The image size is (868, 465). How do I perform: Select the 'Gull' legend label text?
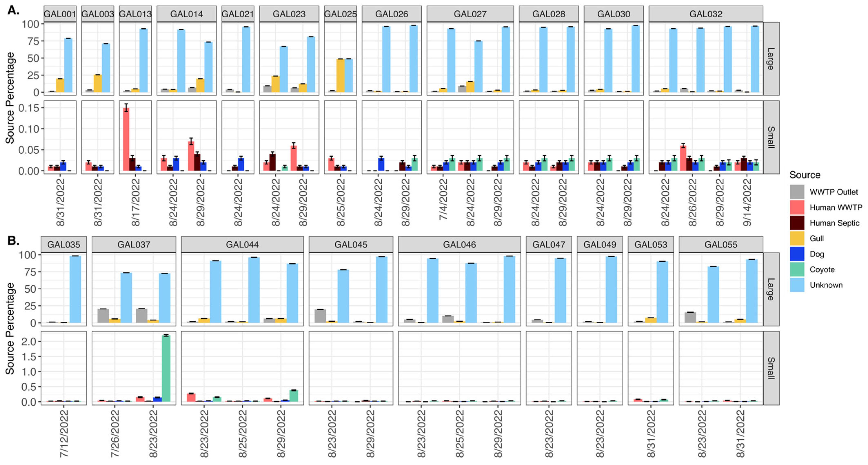point(817,238)
